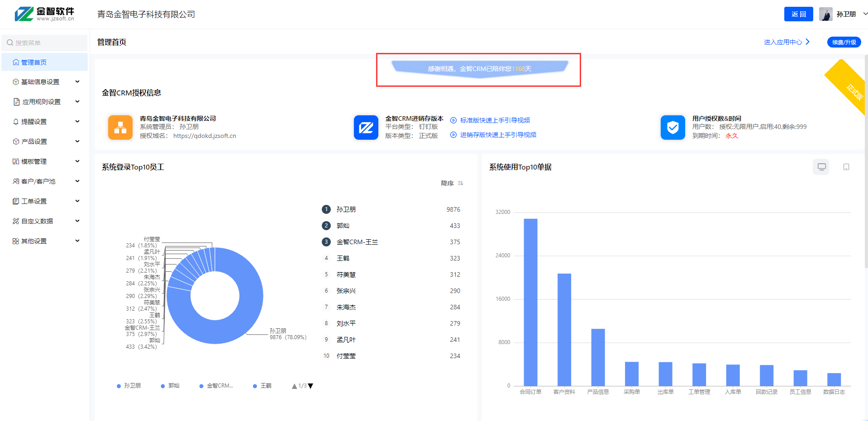868x421 pixels.
Task: Switch chart to desktop monitor view icon
Action: pyautogui.click(x=821, y=167)
